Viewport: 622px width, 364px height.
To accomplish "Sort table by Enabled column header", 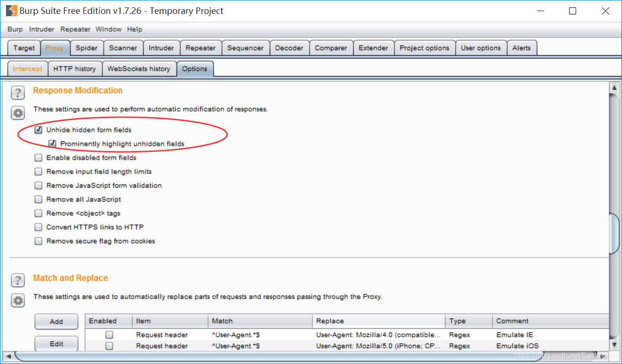I will (108, 321).
